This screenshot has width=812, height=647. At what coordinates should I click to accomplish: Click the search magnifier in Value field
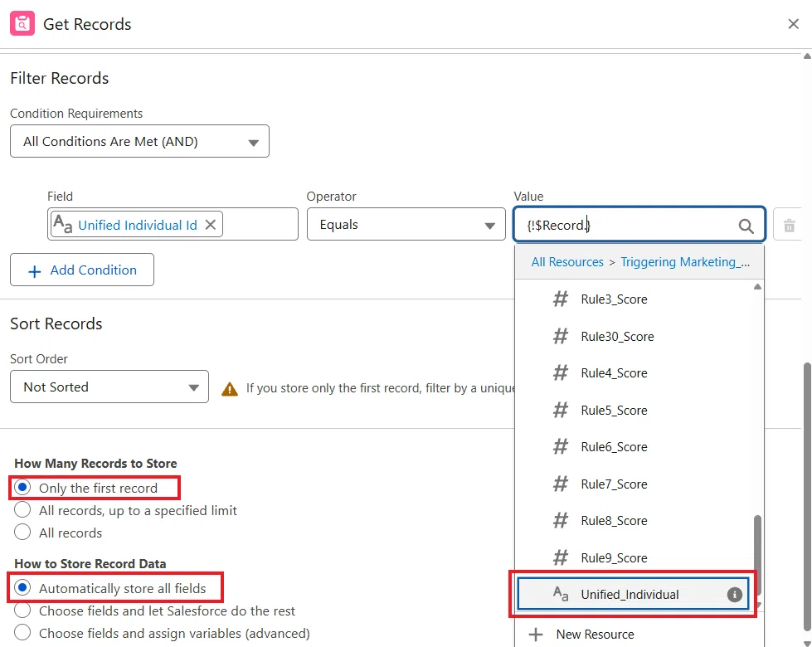(746, 226)
